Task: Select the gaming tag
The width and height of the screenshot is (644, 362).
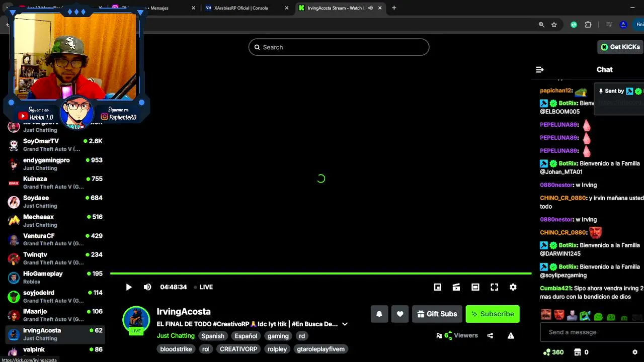Action: (278, 336)
